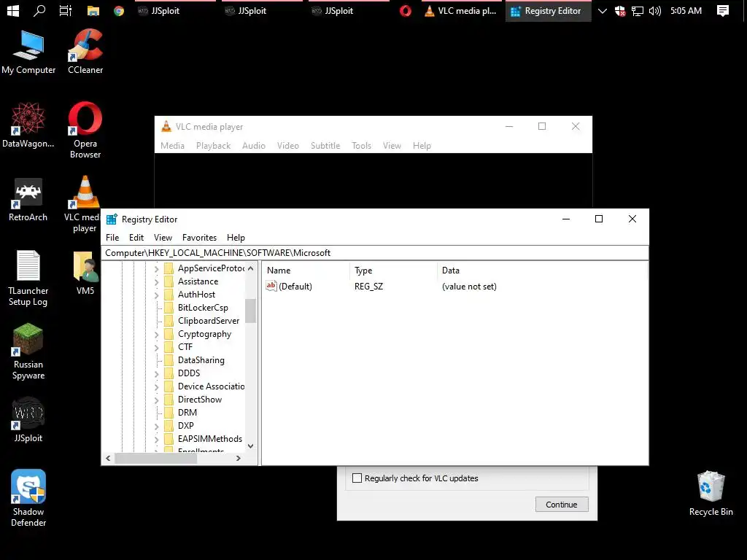747x560 pixels.
Task: Open the RetroArch desktop shortcut
Action: click(x=28, y=199)
